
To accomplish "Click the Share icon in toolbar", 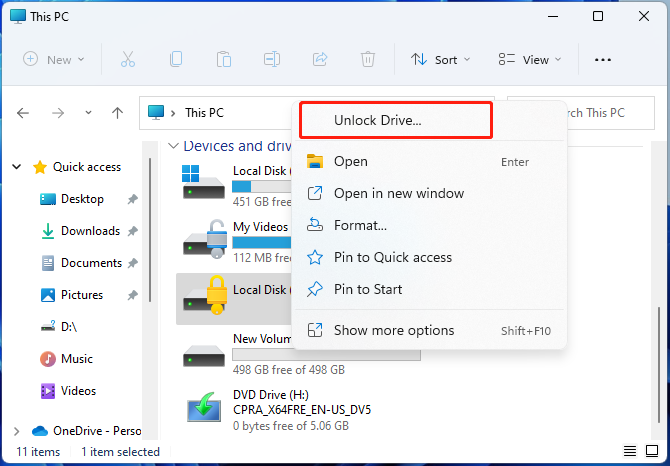I will point(320,59).
